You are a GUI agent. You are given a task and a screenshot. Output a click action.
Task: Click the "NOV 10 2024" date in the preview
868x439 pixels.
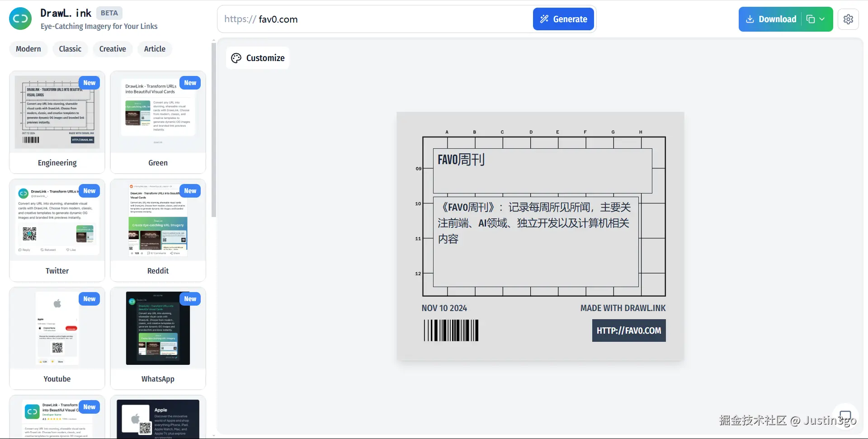[x=444, y=308]
